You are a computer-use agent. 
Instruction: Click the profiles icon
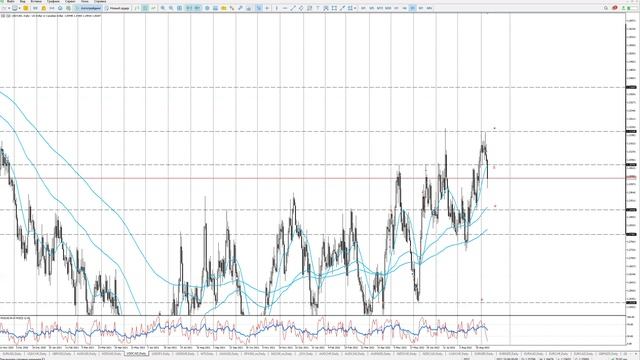[15, 8]
